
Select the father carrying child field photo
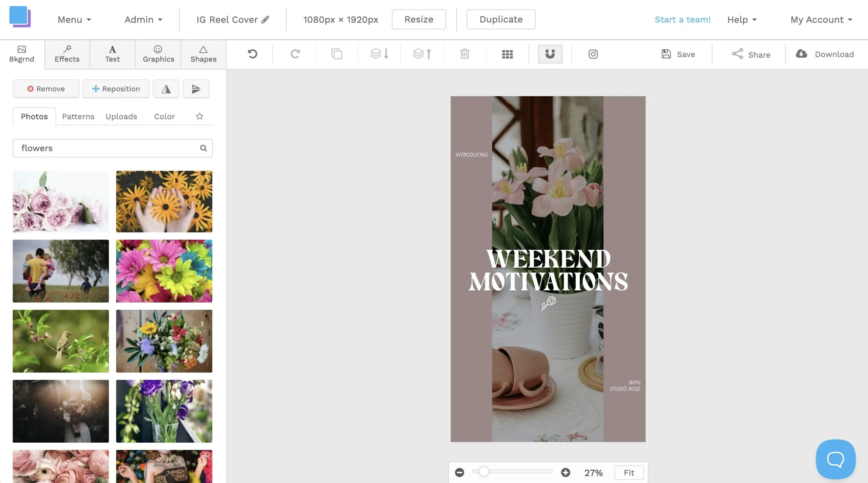click(x=61, y=271)
